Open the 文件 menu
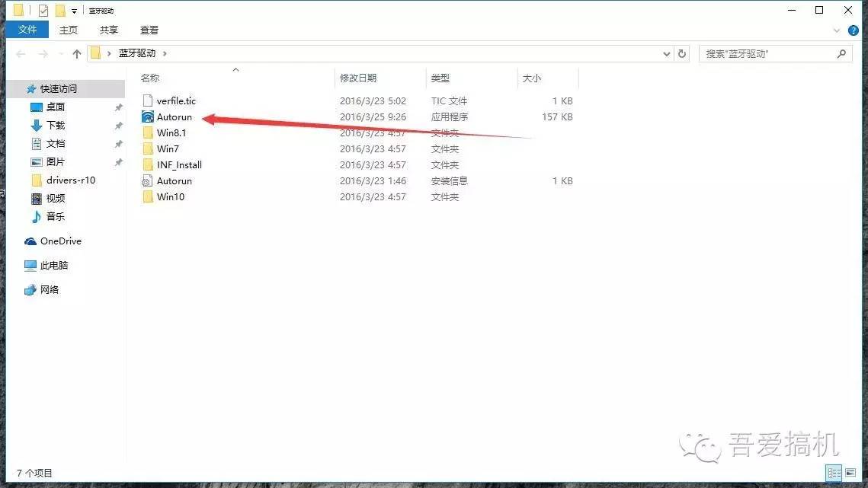868x488 pixels. tap(27, 30)
